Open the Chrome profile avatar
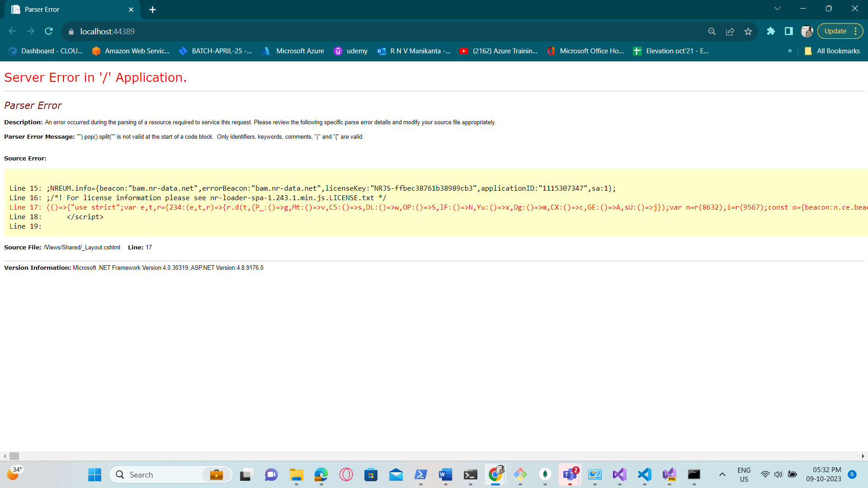Screen dimensions: 868x488 [x=807, y=31]
